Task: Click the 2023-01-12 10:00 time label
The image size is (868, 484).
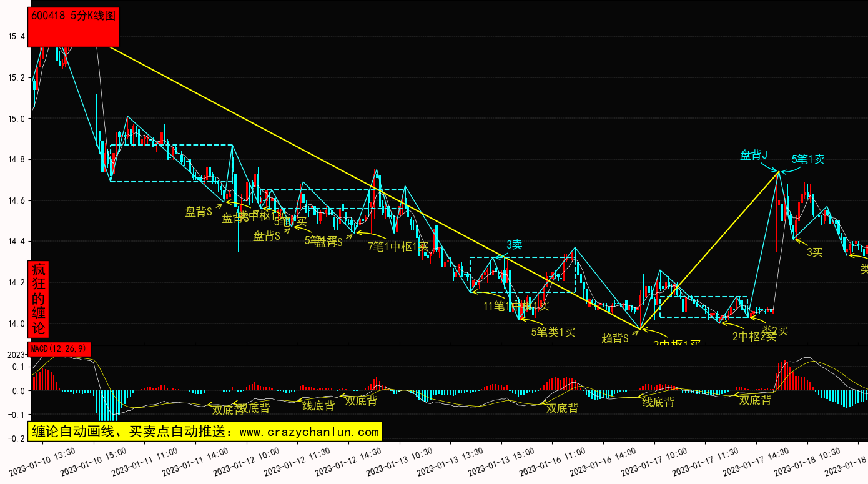Action: 246,461
